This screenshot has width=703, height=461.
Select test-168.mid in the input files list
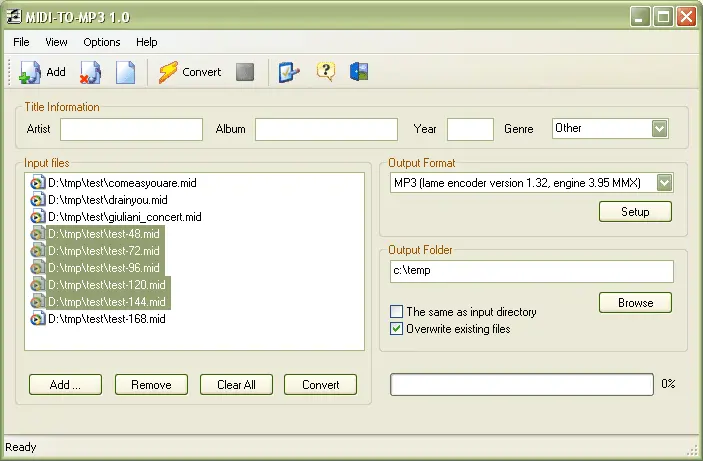pos(106,319)
